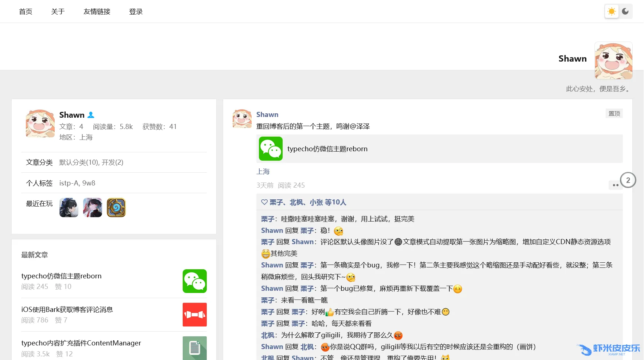
Task: Switch to dark mode moon icon
Action: pyautogui.click(x=625, y=11)
